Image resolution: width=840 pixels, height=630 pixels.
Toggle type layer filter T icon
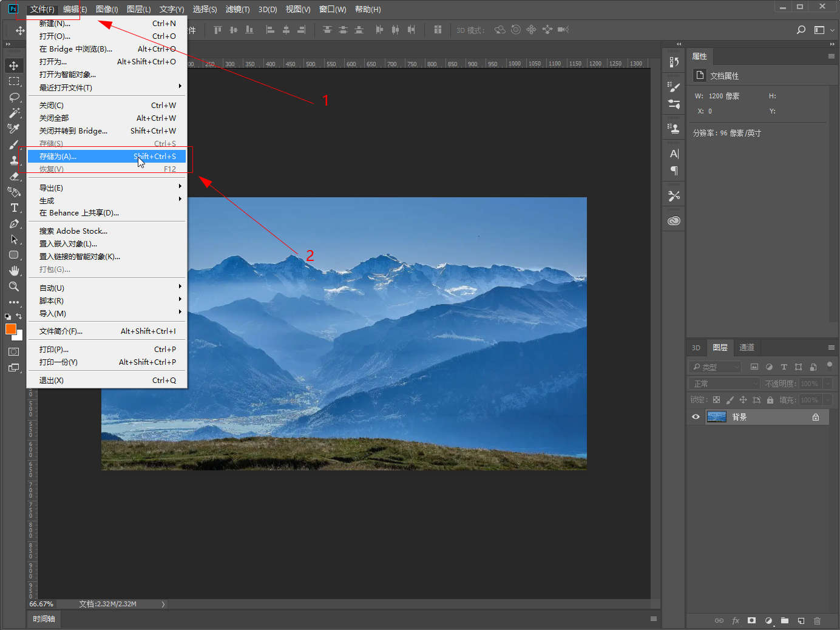[784, 367]
